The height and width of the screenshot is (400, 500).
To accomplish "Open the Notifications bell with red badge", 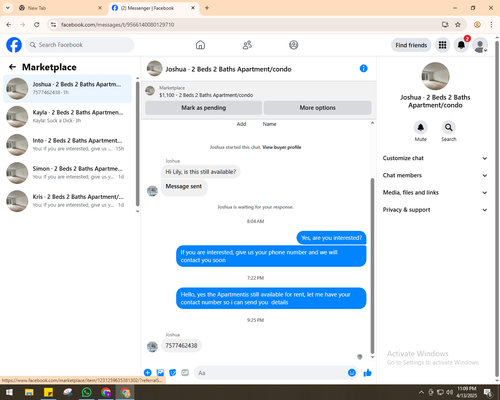I will pyautogui.click(x=461, y=45).
